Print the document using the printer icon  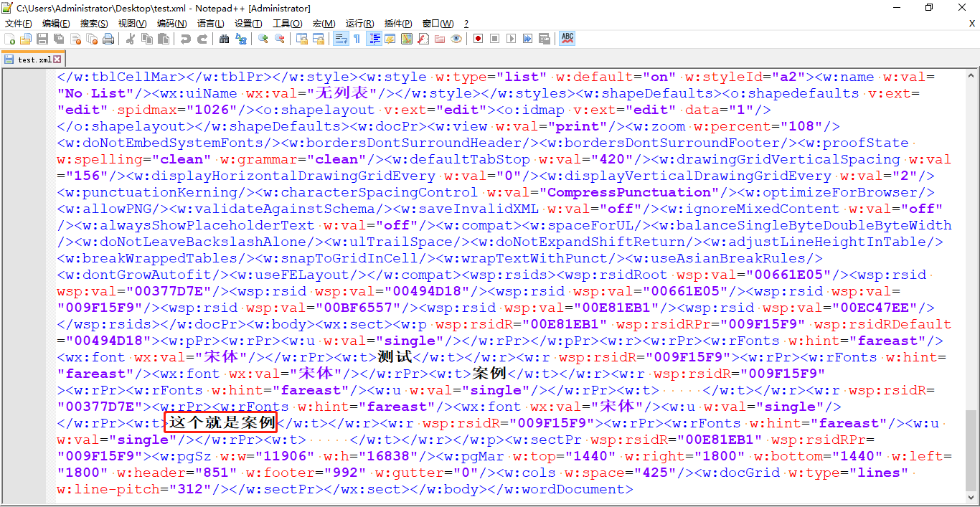(108, 39)
